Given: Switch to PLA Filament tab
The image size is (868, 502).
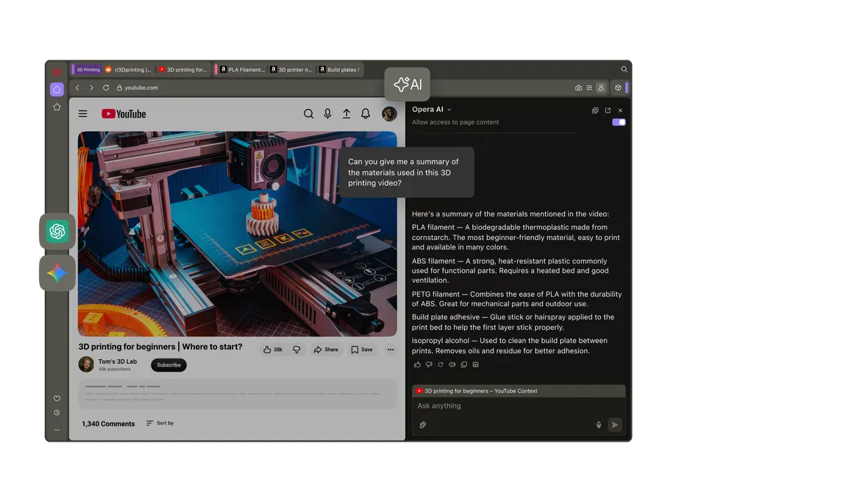Looking at the screenshot, I should tap(243, 70).
